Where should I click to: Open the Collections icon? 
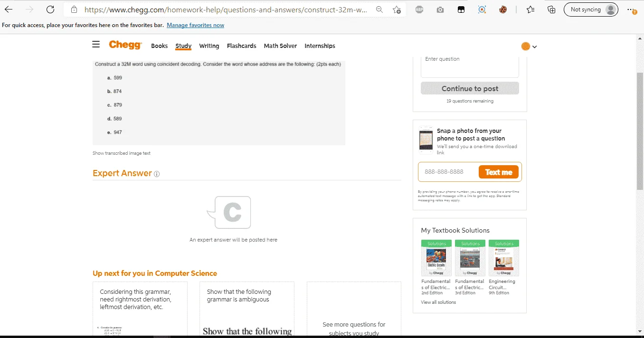point(551,9)
